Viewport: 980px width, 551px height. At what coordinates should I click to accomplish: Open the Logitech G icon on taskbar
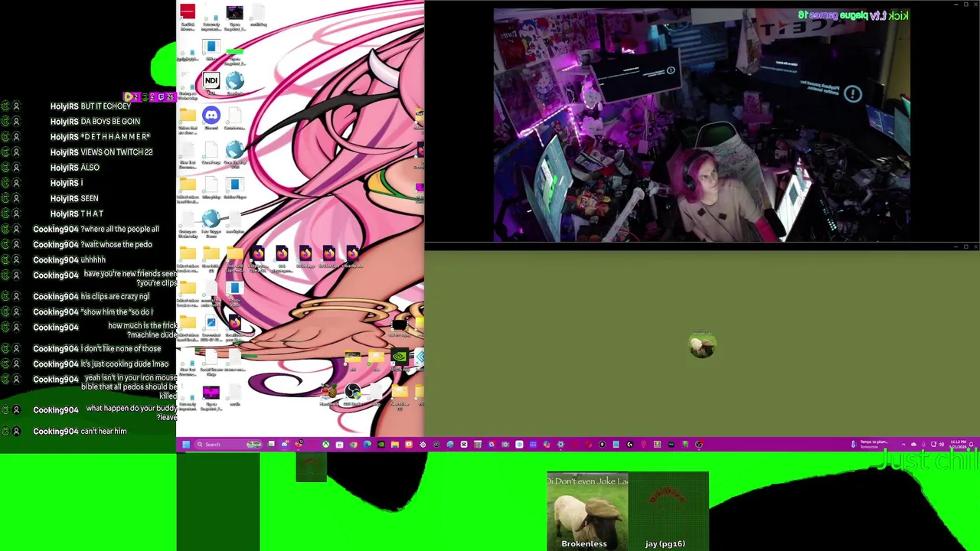(x=629, y=444)
